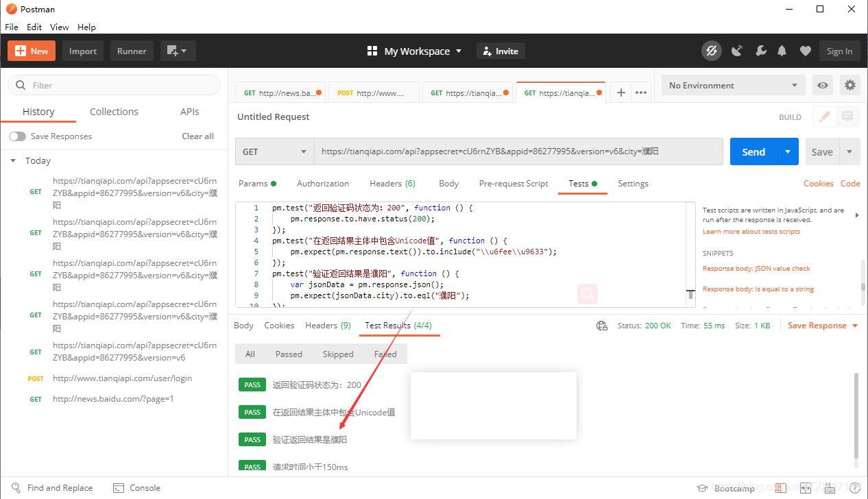Click the search icon inside script editor
This screenshot has height=499, width=868.
[x=588, y=294]
